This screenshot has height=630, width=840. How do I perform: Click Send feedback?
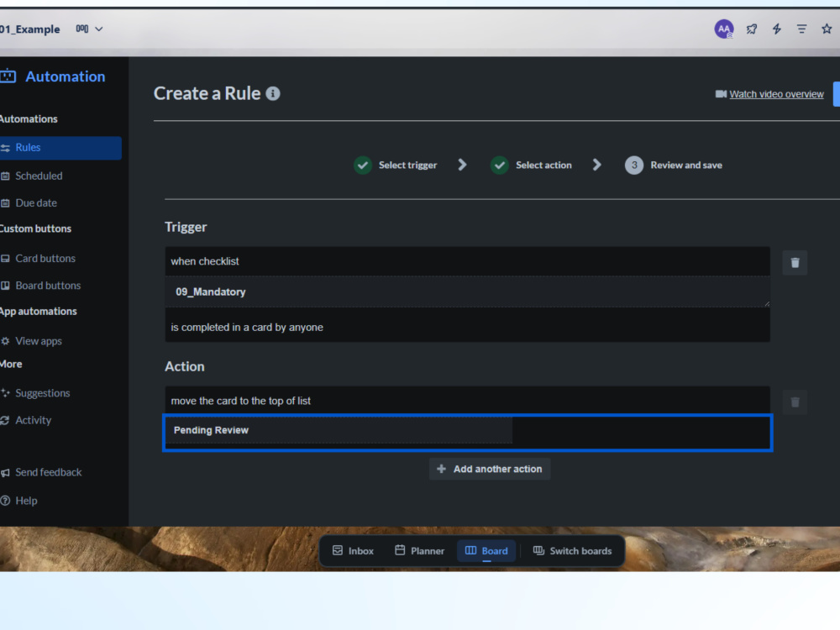point(48,472)
